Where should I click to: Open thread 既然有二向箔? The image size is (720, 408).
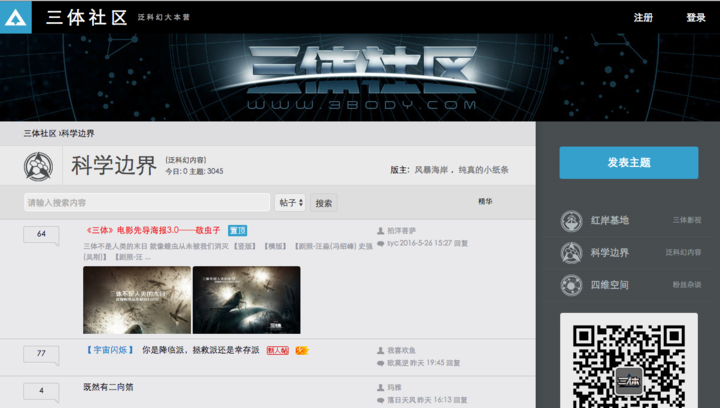point(108,387)
